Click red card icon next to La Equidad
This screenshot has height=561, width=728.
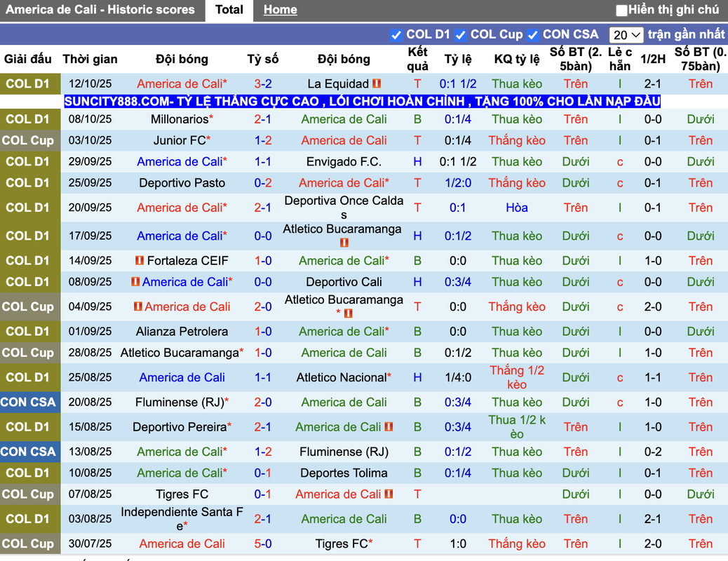(377, 83)
